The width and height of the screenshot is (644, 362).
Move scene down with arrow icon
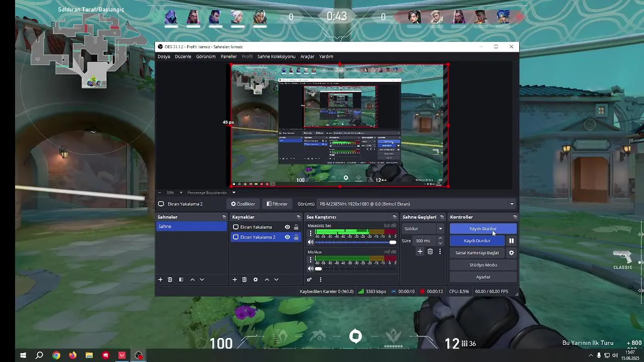[x=202, y=280]
